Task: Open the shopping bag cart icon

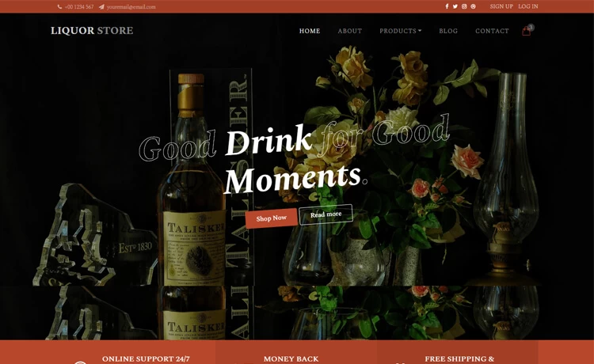Action: [526, 32]
